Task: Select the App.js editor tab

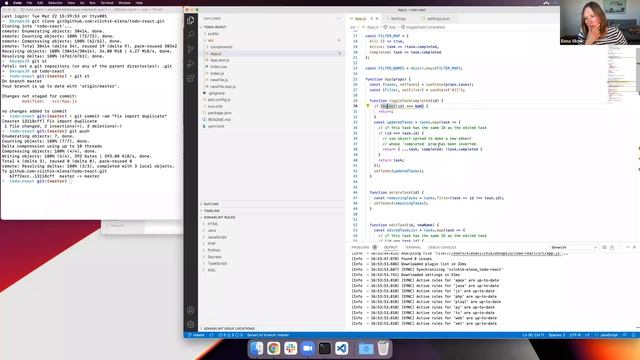Action: tap(360, 19)
